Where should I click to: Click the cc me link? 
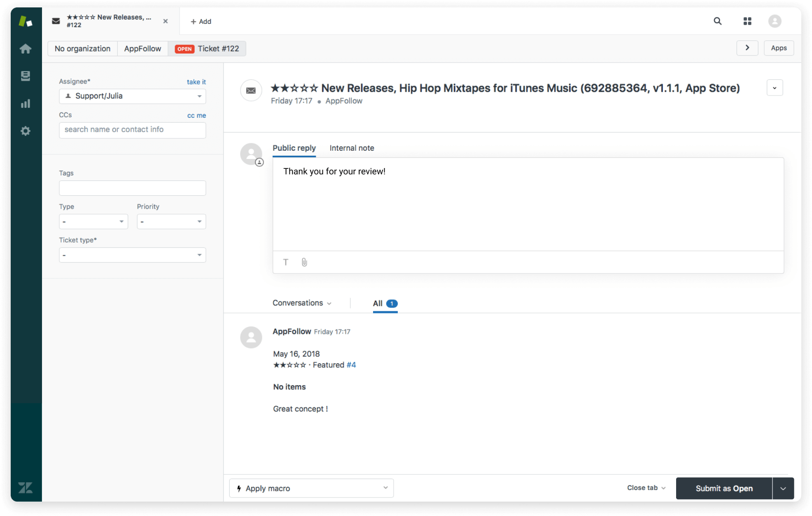(x=196, y=115)
